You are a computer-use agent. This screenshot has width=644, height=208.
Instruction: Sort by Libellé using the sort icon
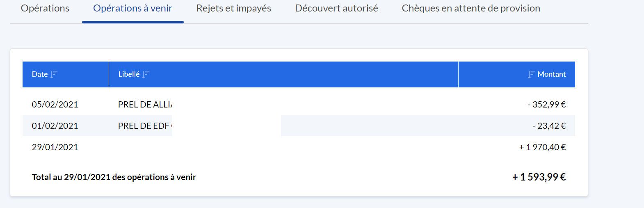tap(146, 74)
